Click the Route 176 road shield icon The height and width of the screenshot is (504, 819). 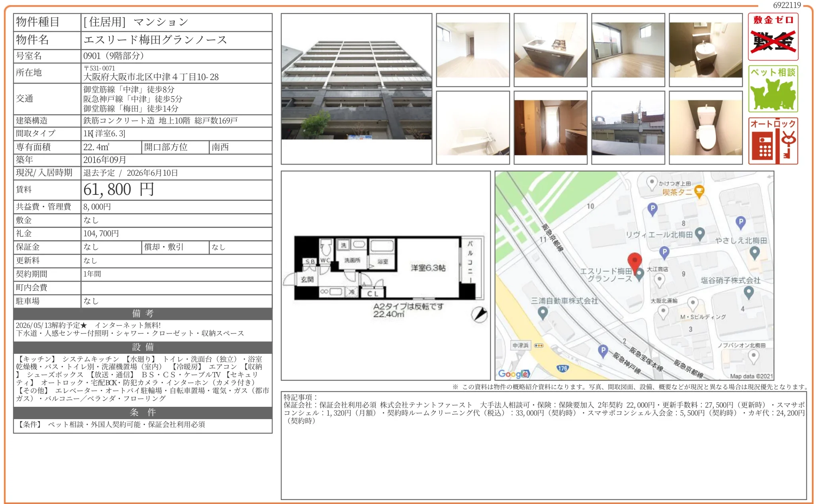tap(562, 368)
